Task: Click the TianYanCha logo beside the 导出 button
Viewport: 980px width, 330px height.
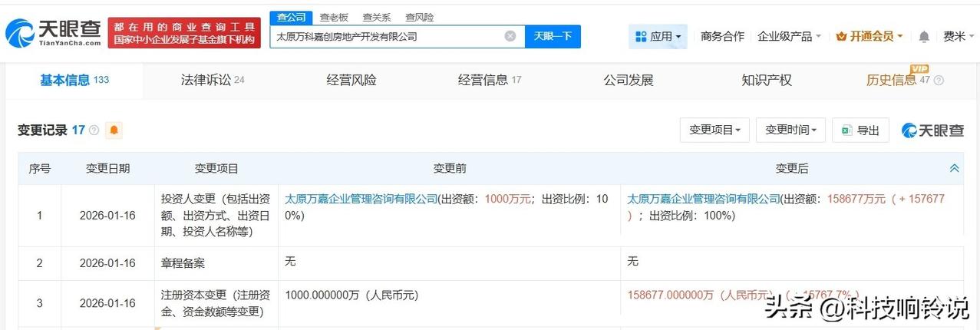Action: coord(932,130)
